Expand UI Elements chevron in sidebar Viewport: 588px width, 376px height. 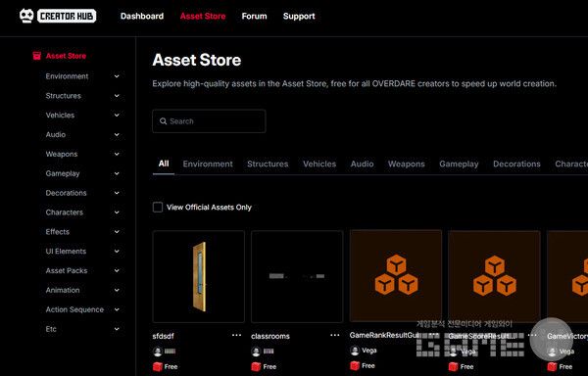117,252
